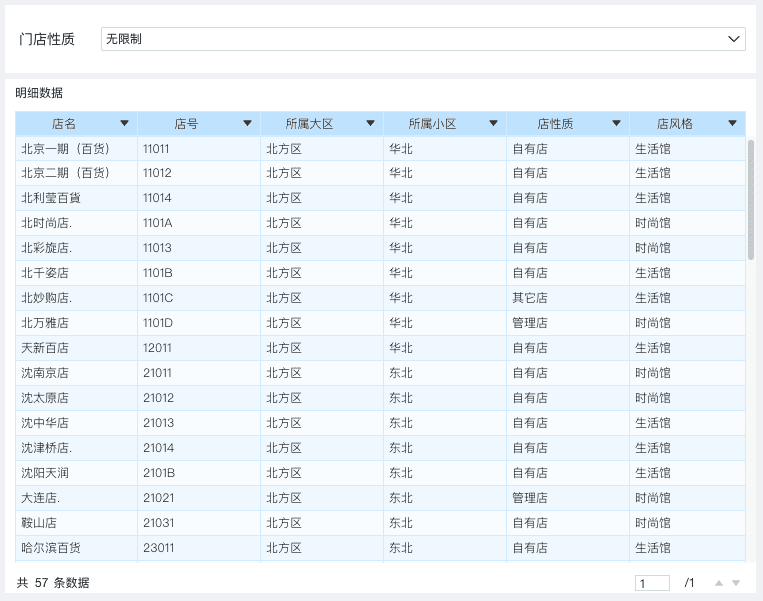Go to next page with down arrow
The image size is (763, 601).
736,583
